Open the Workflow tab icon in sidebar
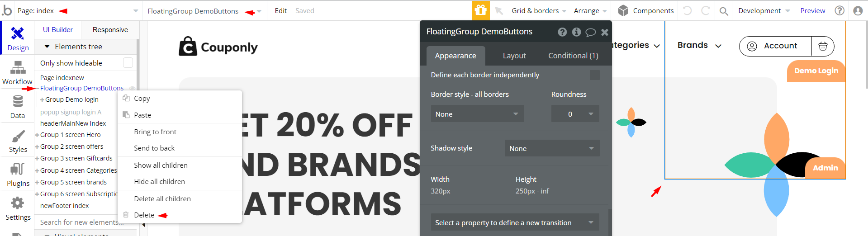Viewport: 868px width, 236px height. (x=18, y=67)
